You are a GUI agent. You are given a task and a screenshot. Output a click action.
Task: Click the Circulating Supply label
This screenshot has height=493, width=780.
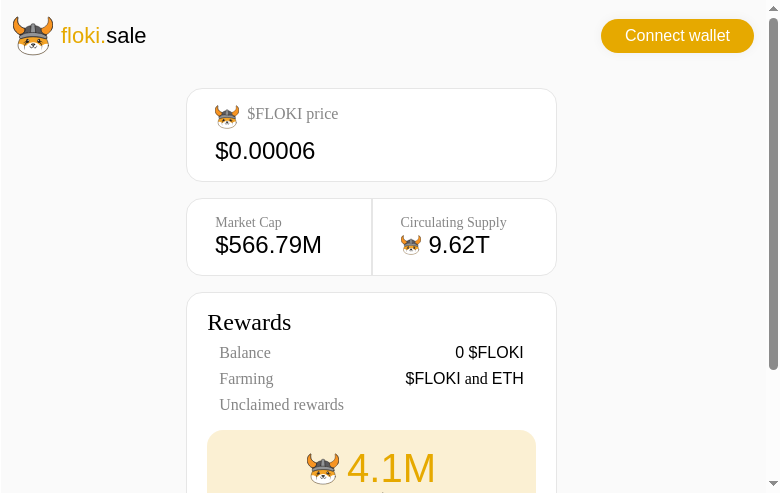453,222
